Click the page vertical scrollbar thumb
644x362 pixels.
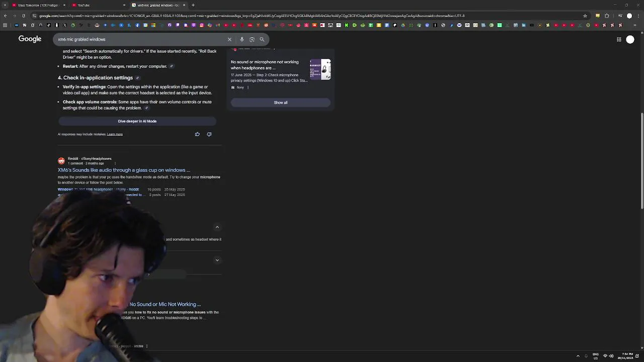pyautogui.click(x=642, y=161)
